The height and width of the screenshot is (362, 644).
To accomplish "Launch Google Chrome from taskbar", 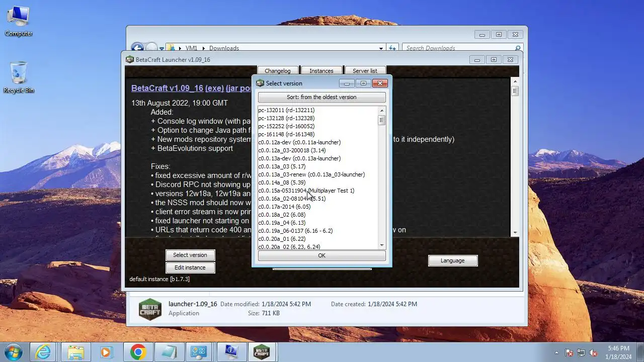I will (137, 352).
